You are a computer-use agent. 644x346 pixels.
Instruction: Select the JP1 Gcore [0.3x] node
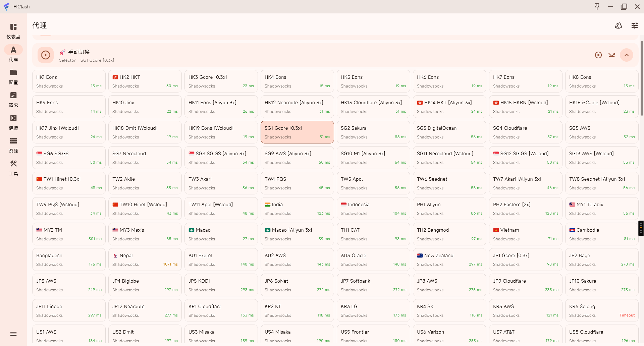[526, 259]
